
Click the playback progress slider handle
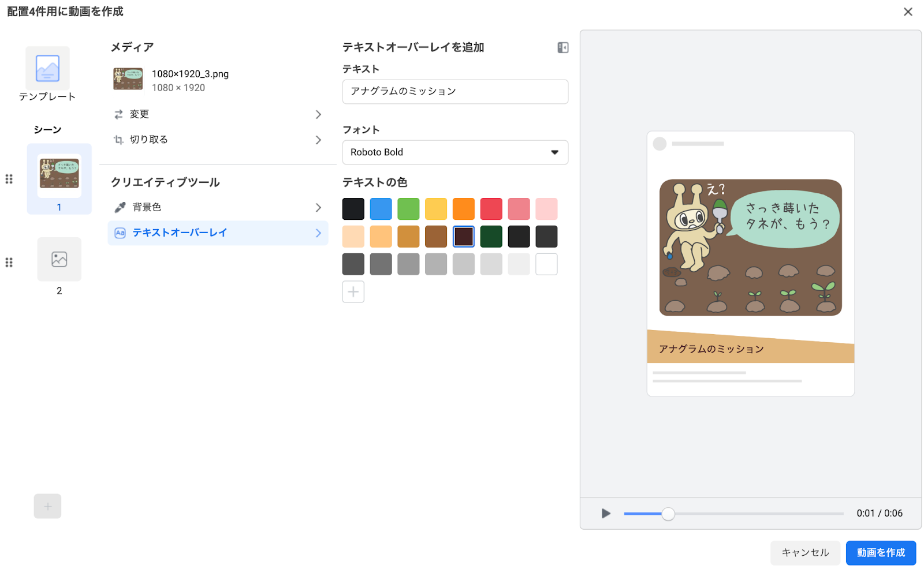(668, 514)
